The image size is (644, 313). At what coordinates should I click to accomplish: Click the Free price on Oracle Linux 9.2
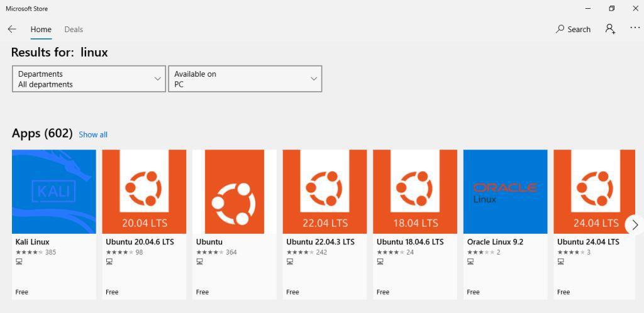pos(474,292)
